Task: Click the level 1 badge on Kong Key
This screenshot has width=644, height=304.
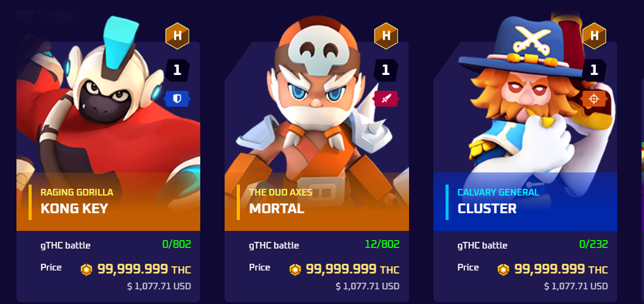Action: (177, 70)
